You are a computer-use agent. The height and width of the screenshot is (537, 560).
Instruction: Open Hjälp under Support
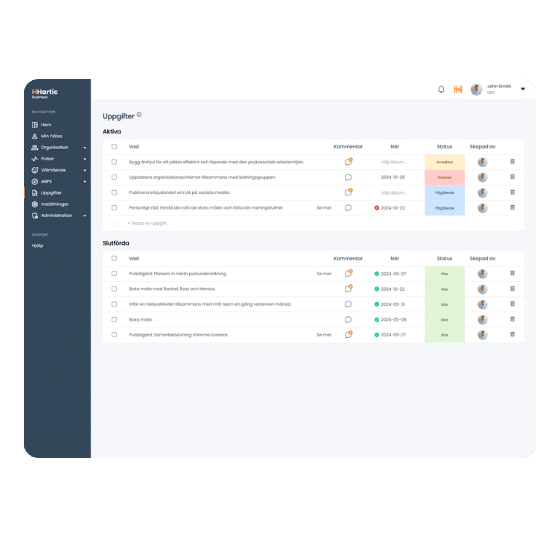[x=38, y=246]
